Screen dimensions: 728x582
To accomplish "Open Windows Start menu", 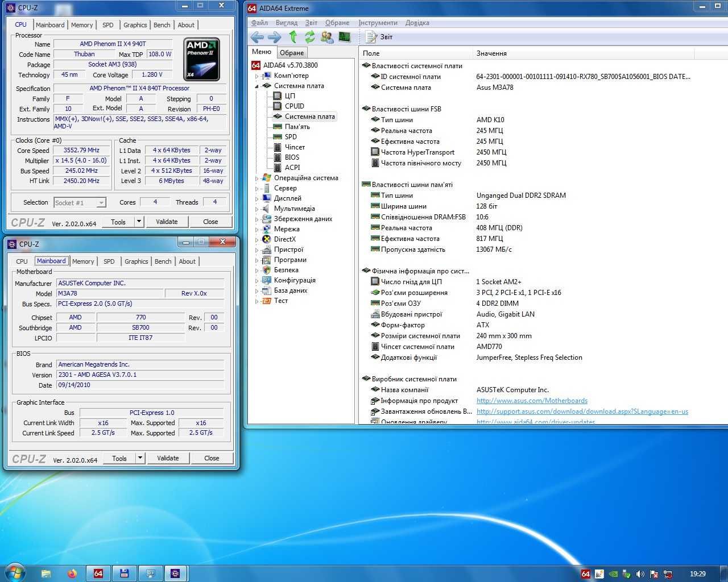I will pyautogui.click(x=15, y=573).
